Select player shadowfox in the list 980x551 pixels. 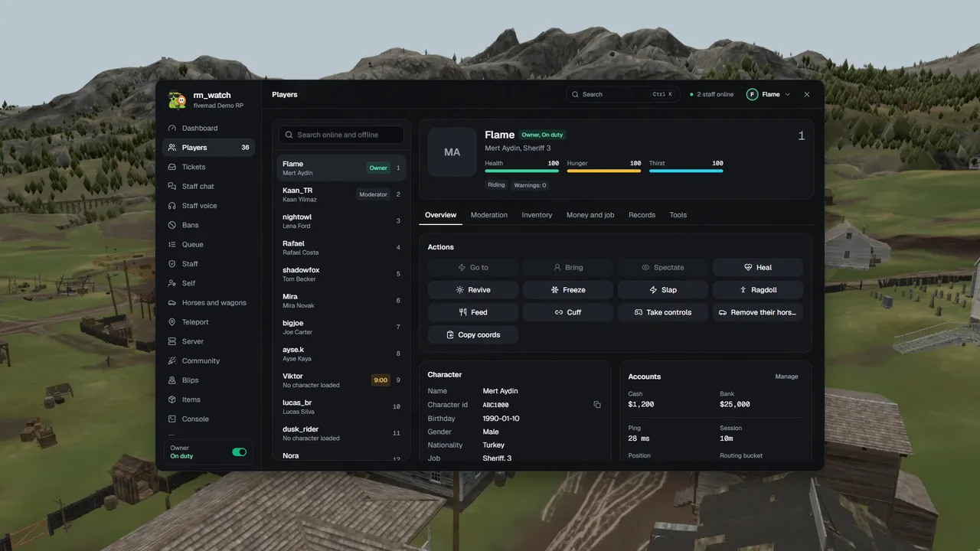pyautogui.click(x=341, y=274)
